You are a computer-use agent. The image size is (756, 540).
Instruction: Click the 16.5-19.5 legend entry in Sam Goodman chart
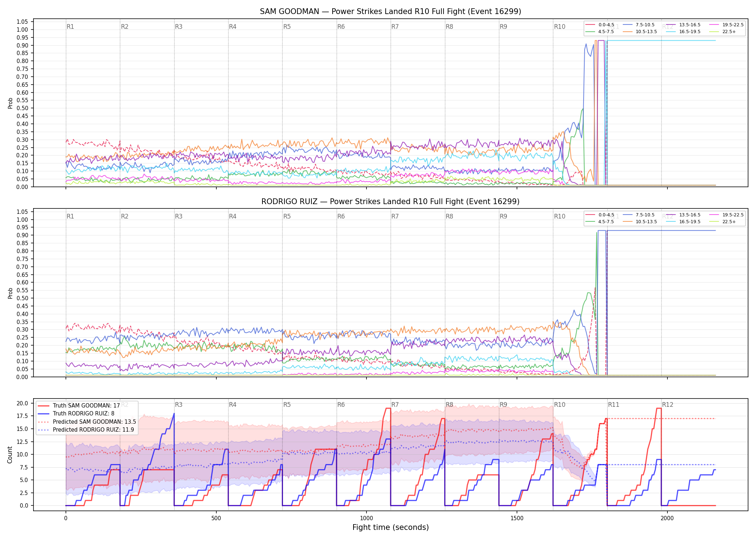(683, 32)
